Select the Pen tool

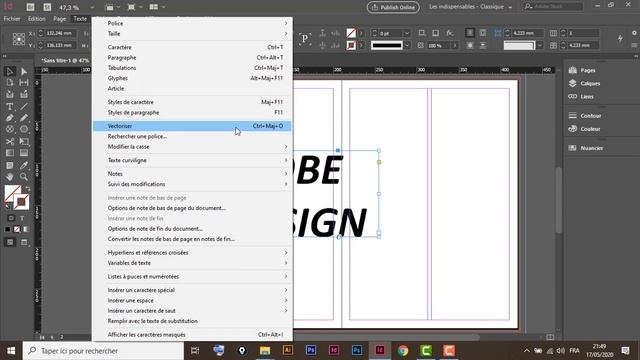(10, 118)
